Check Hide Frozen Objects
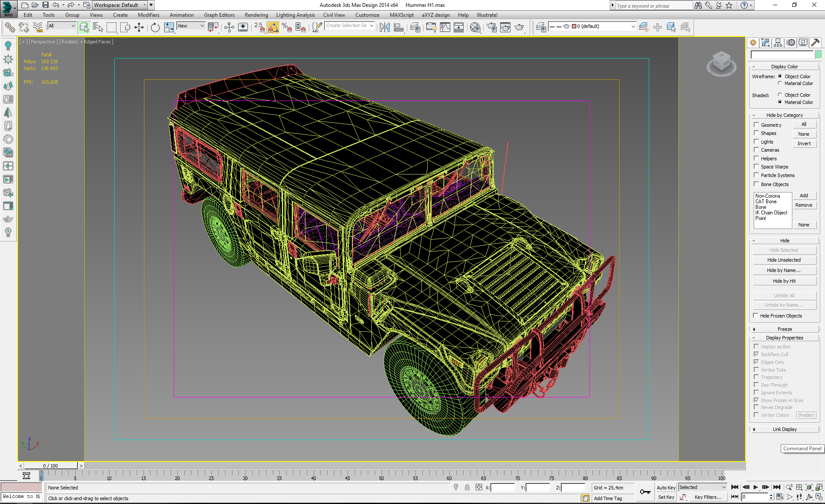825x504 pixels. (755, 316)
